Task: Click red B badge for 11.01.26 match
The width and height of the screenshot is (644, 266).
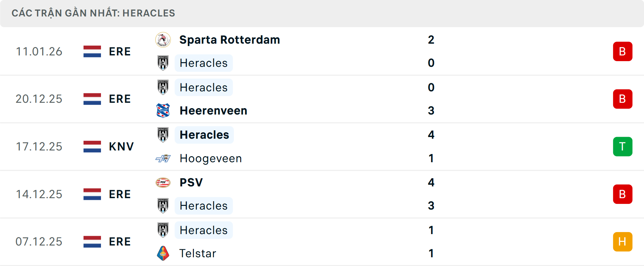Action: (x=623, y=51)
